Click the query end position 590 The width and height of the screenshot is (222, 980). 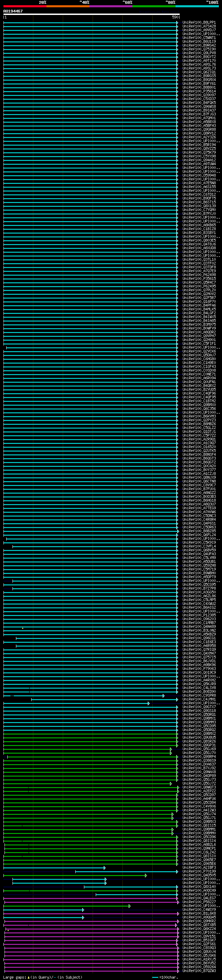pos(175,17)
